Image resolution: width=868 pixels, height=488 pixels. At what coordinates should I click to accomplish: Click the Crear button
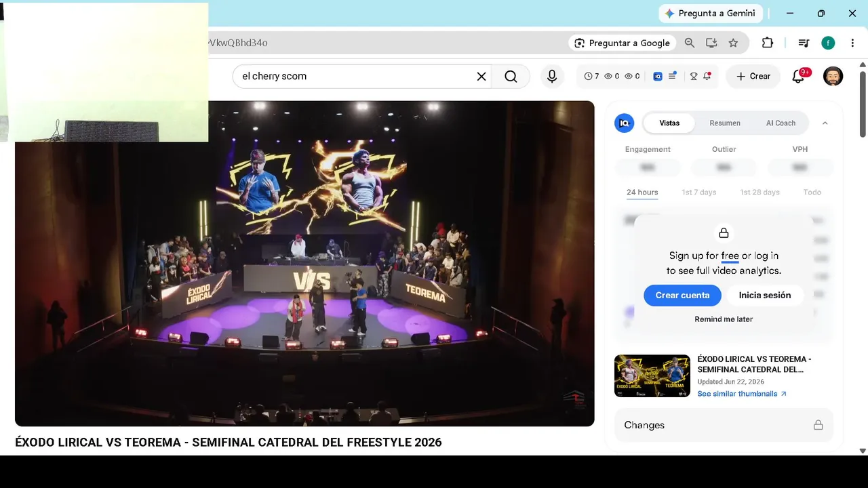753,77
